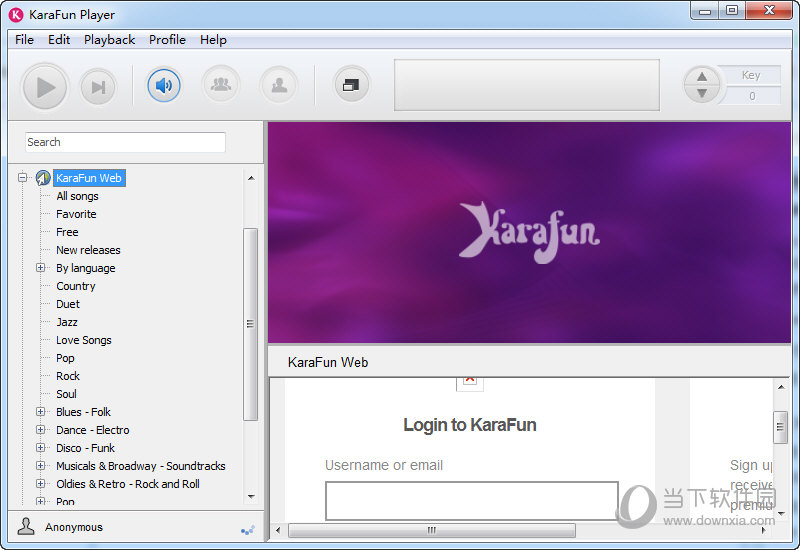Click the Username or email field

tap(471, 501)
